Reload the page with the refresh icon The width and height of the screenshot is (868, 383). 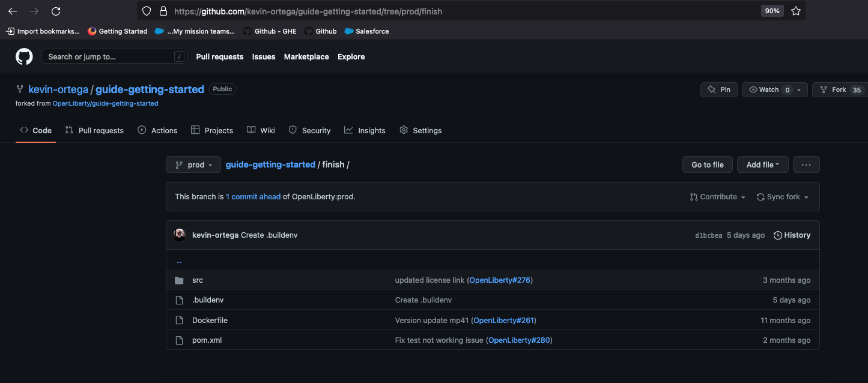56,11
